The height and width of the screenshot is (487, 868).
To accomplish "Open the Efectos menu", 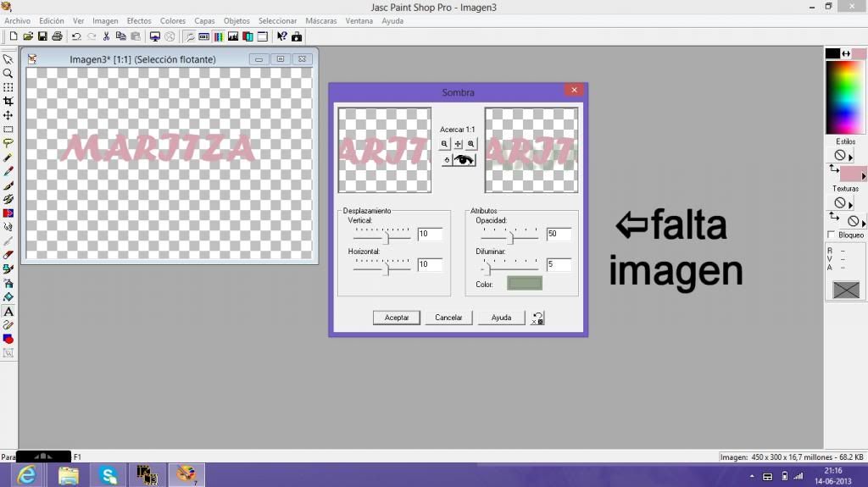I will [x=138, y=20].
